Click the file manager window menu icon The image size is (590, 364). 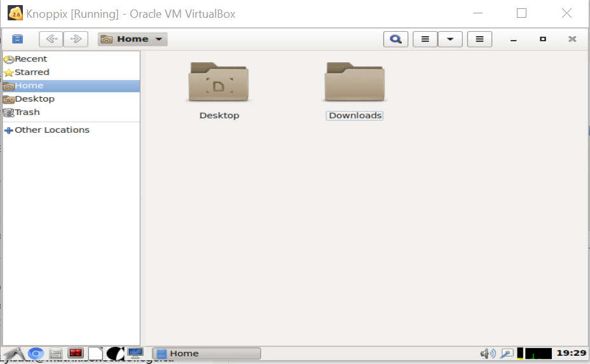17,39
